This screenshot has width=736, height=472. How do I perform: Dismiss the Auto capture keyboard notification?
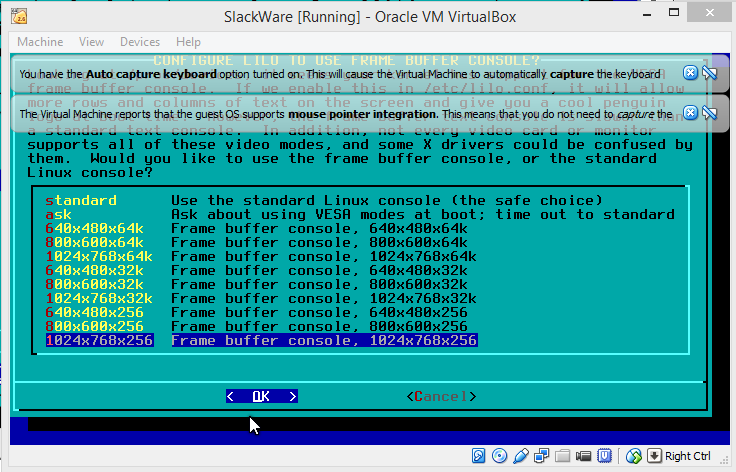(x=690, y=73)
